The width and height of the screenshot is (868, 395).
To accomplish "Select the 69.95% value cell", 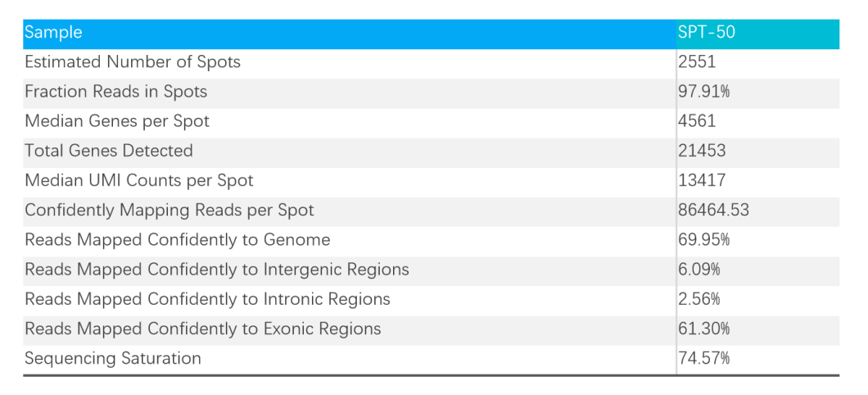I will [x=703, y=240].
